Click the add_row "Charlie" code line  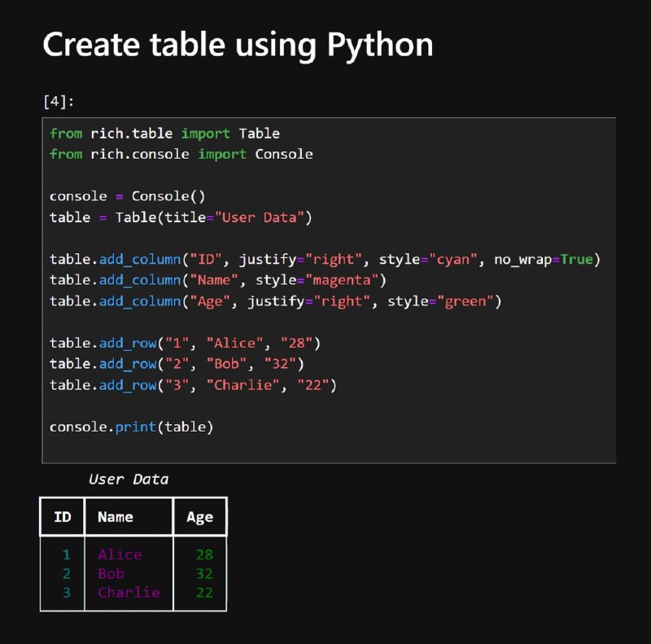coord(193,385)
